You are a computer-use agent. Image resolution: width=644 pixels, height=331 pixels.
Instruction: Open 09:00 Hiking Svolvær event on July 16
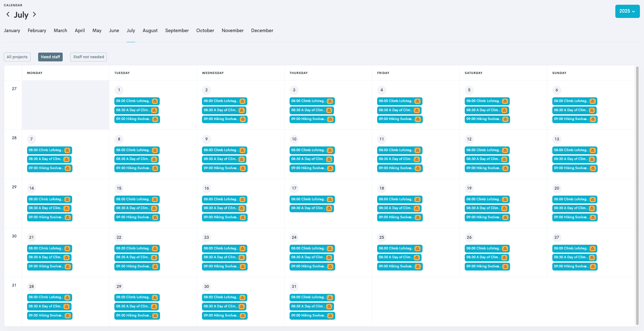tap(225, 217)
